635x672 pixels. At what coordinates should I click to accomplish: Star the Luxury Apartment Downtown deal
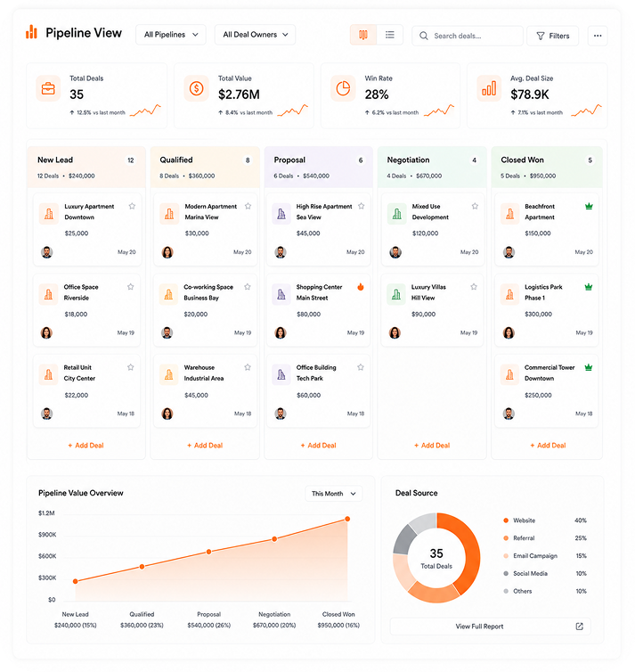point(132,206)
